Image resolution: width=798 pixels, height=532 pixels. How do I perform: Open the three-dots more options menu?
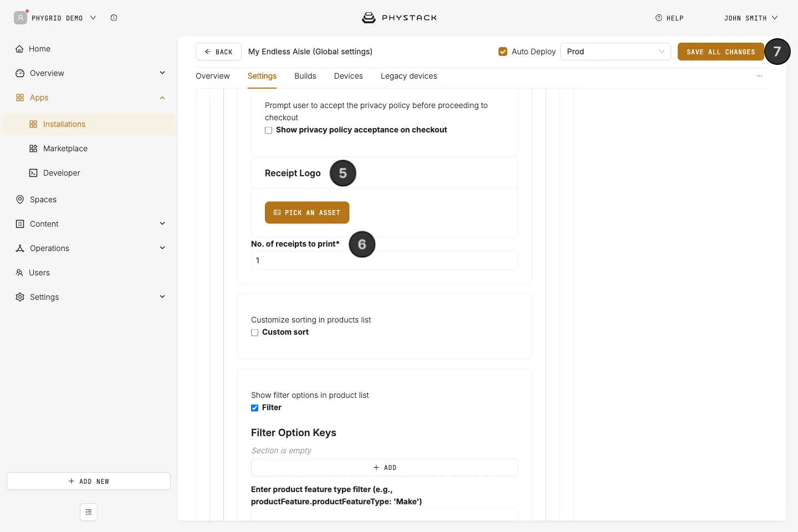tap(760, 76)
